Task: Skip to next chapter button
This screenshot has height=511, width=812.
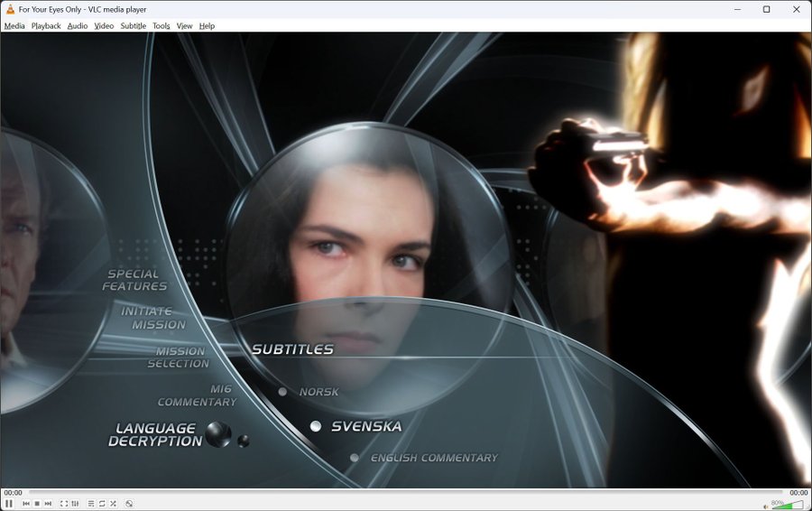Action: click(x=48, y=503)
